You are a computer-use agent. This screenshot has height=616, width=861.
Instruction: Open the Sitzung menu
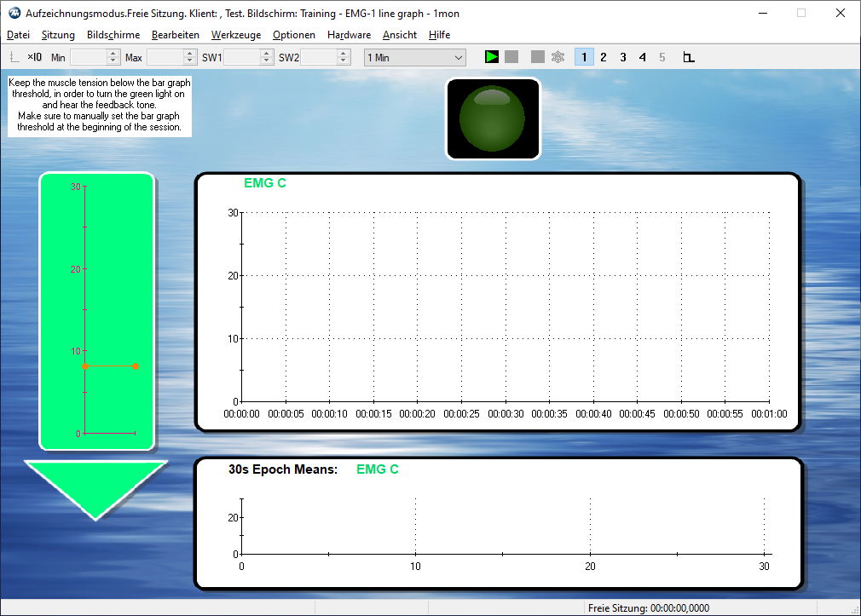click(58, 35)
